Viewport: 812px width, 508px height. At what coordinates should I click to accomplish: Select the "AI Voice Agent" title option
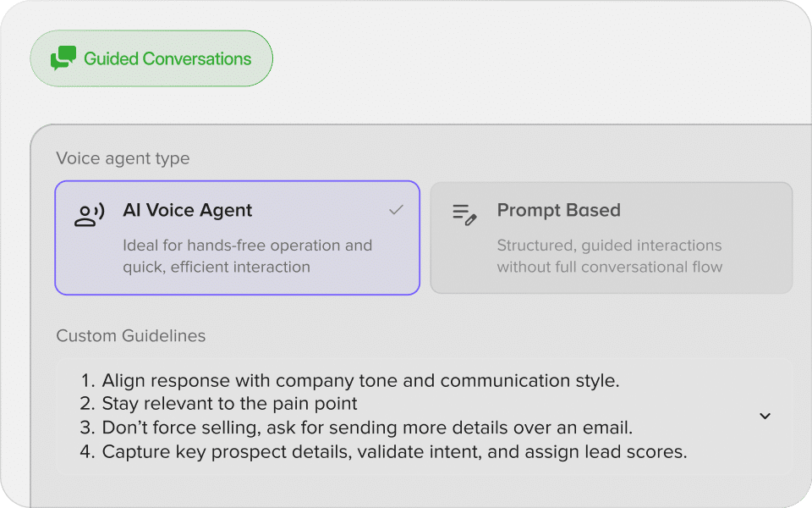pos(188,210)
